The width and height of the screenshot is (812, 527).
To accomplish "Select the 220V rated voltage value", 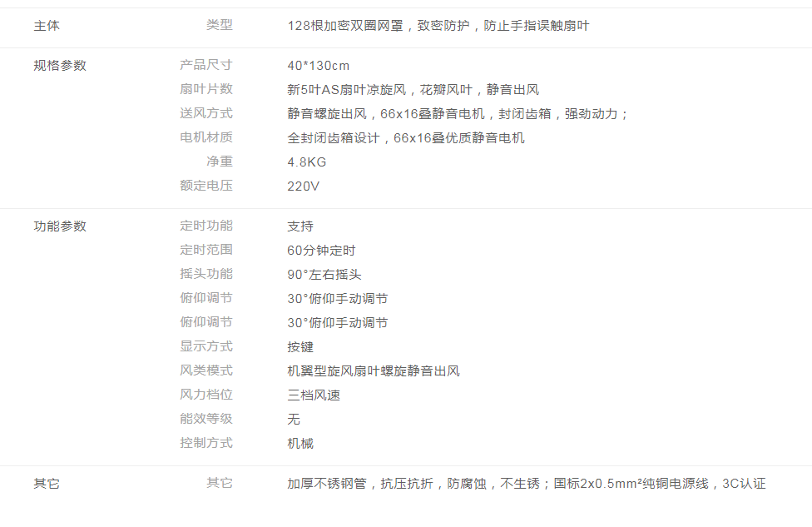I will pos(304,186).
